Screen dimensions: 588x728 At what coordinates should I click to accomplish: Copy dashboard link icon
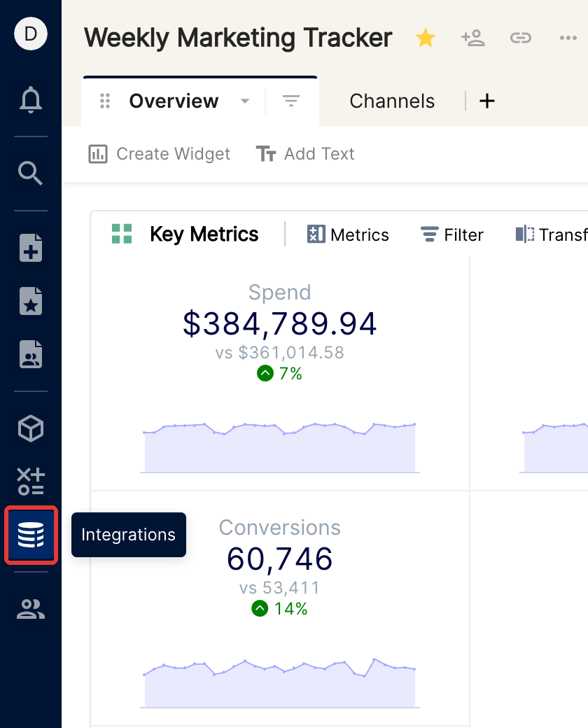(x=521, y=38)
